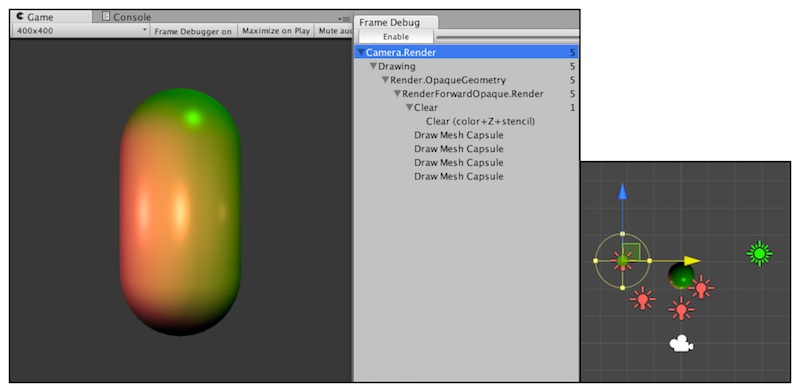Click the Enable button in Frame Debug

pyautogui.click(x=396, y=37)
